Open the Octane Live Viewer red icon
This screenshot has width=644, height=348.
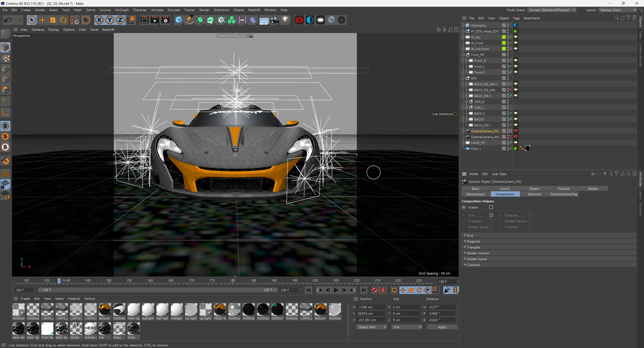[299, 20]
